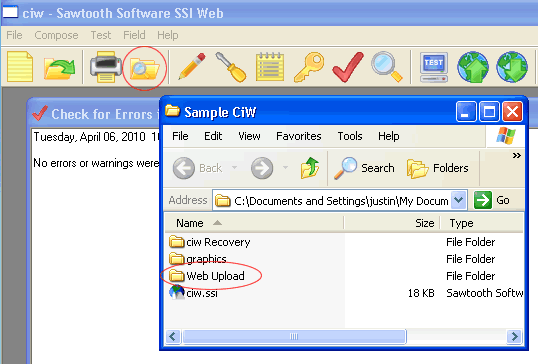The image size is (538, 364).
Task: Open File menu in SSI Web window
Action: point(14,35)
